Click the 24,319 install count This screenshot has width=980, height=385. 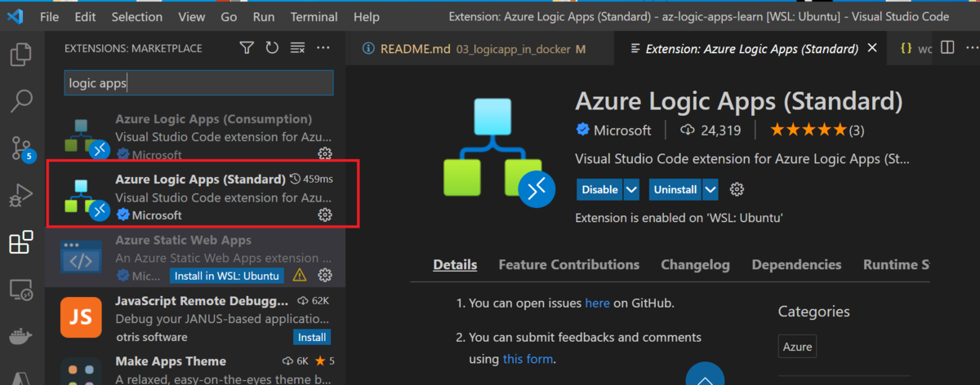[x=710, y=130]
